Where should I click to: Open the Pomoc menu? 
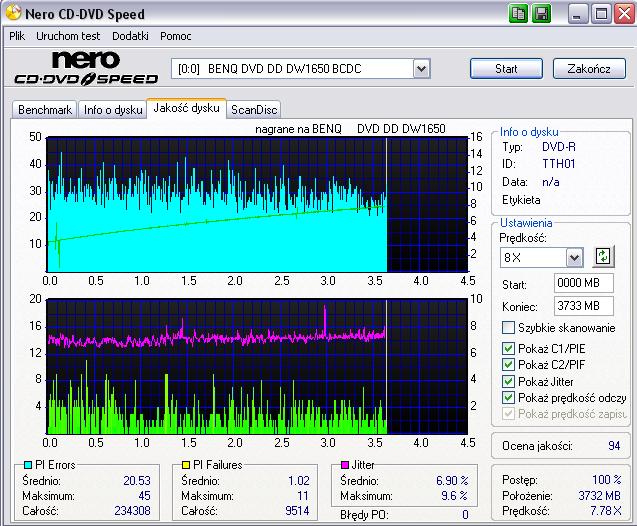pos(176,36)
